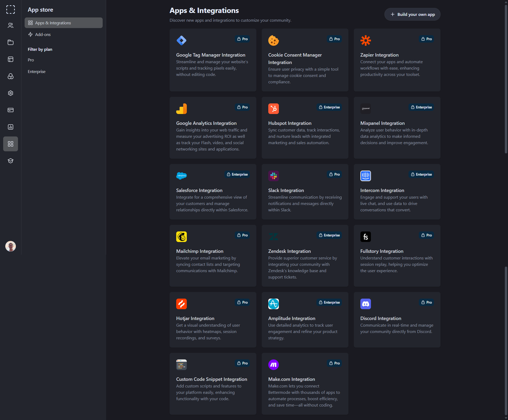The width and height of the screenshot is (508, 420).
Task: Click the graduation cap sidebar icon
Action: [11, 161]
